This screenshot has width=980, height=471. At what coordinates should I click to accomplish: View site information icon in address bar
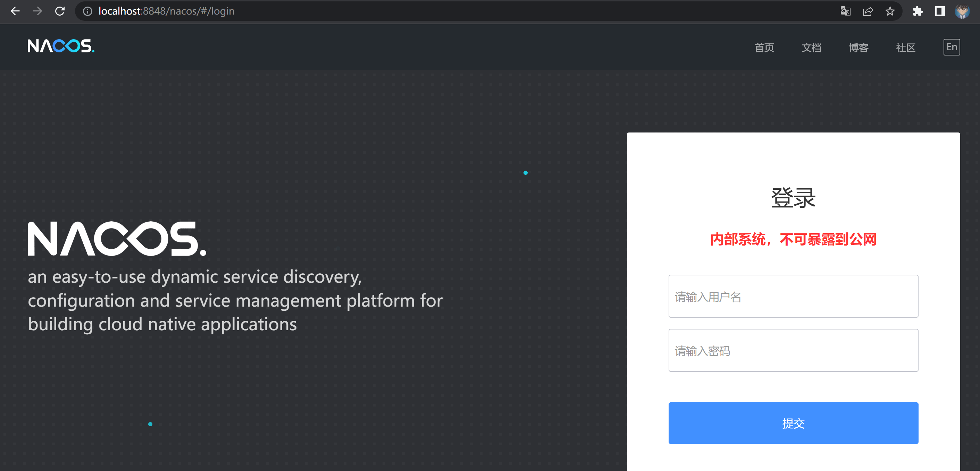coord(87,11)
